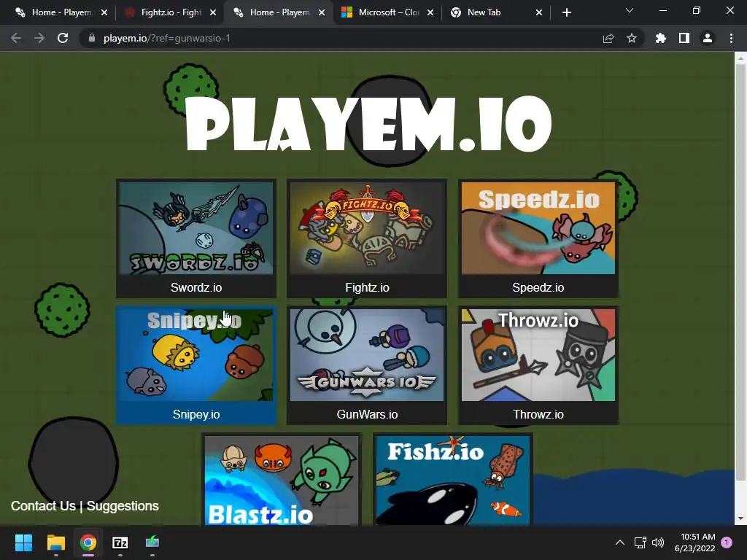
Task: Click the page scrollbar down arrow
Action: pyautogui.click(x=740, y=518)
